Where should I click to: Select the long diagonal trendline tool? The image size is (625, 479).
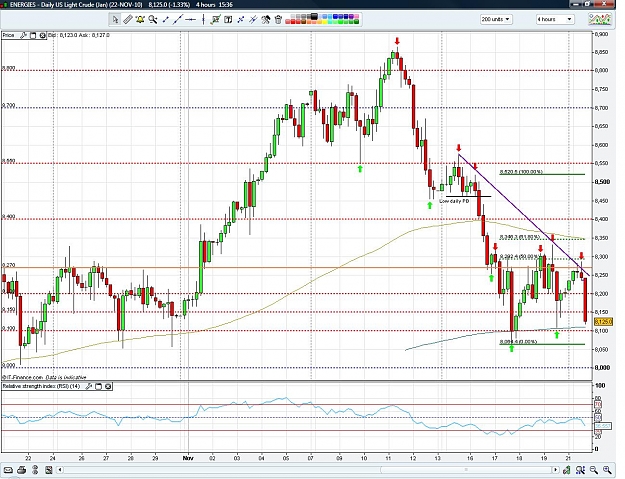(178, 19)
